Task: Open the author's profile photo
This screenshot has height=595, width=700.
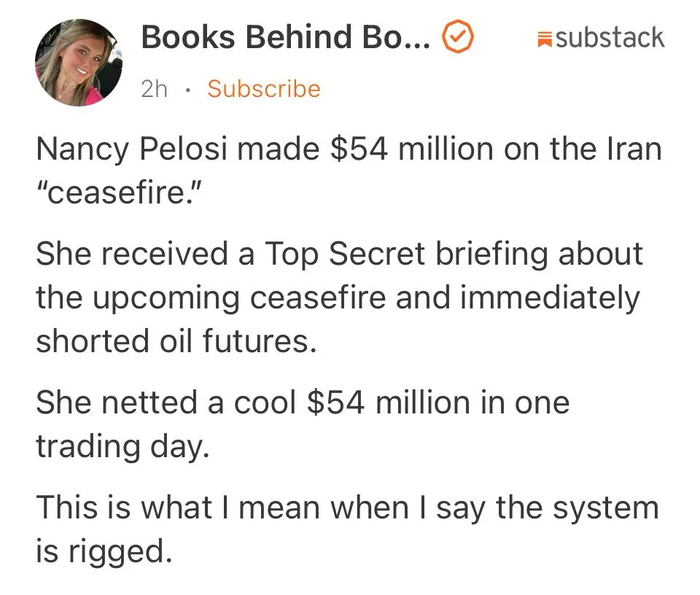Action: (x=78, y=63)
